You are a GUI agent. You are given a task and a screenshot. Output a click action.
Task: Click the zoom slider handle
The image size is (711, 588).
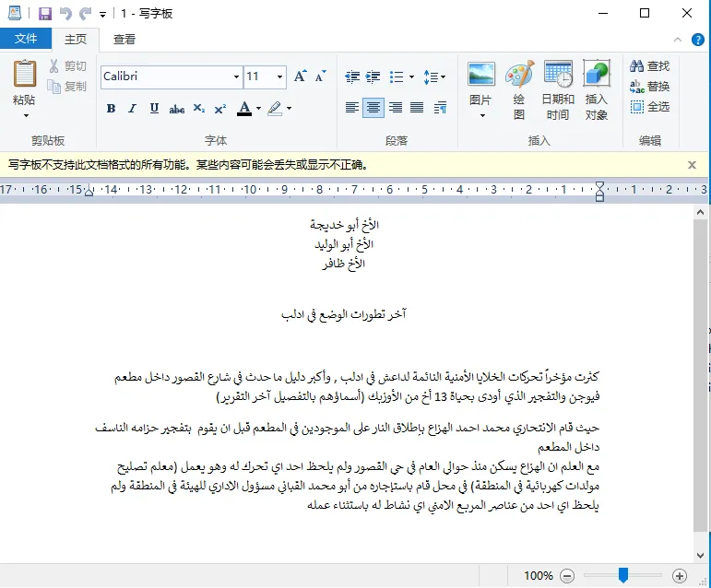point(623,575)
